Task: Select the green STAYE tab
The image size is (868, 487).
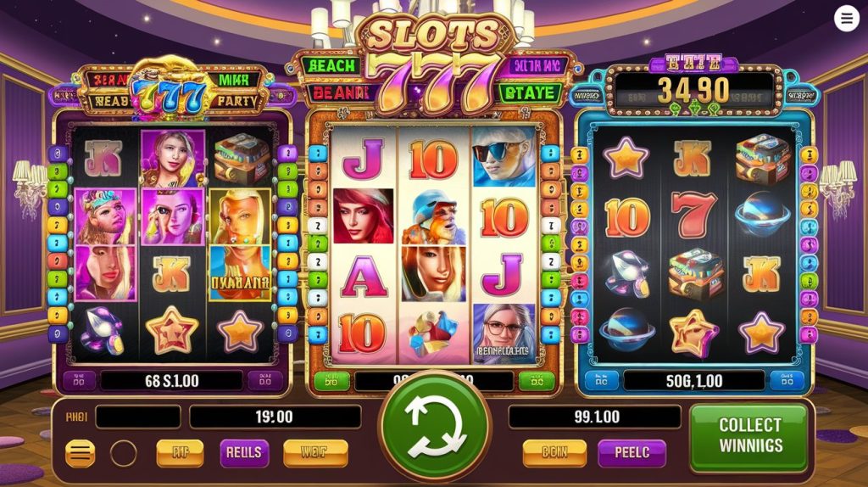Action: 529,93
